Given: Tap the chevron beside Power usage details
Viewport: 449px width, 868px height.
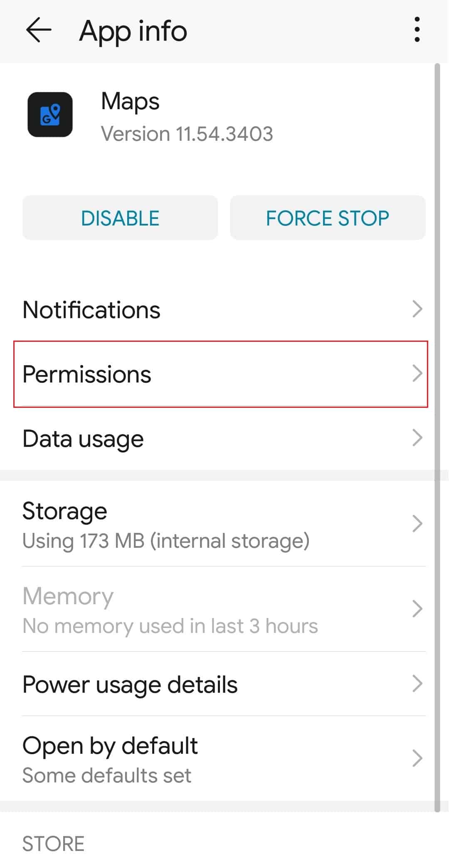Looking at the screenshot, I should [x=417, y=684].
